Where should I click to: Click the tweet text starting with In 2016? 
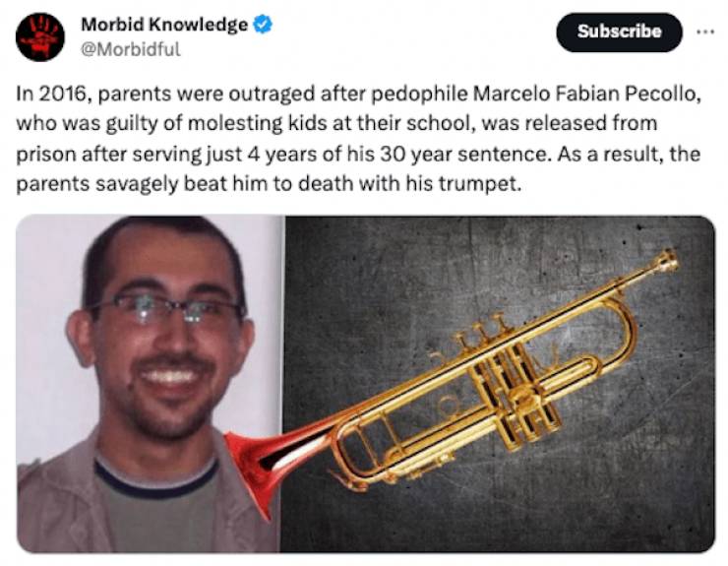pos(358,139)
